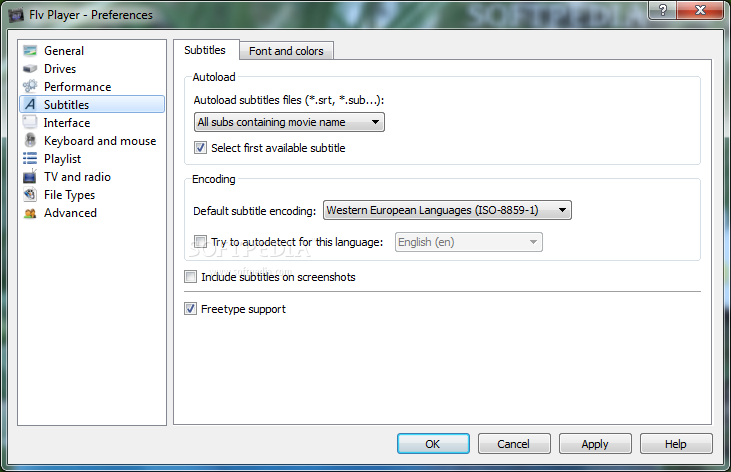
Task: Open the Interface preferences page
Action: coord(67,123)
